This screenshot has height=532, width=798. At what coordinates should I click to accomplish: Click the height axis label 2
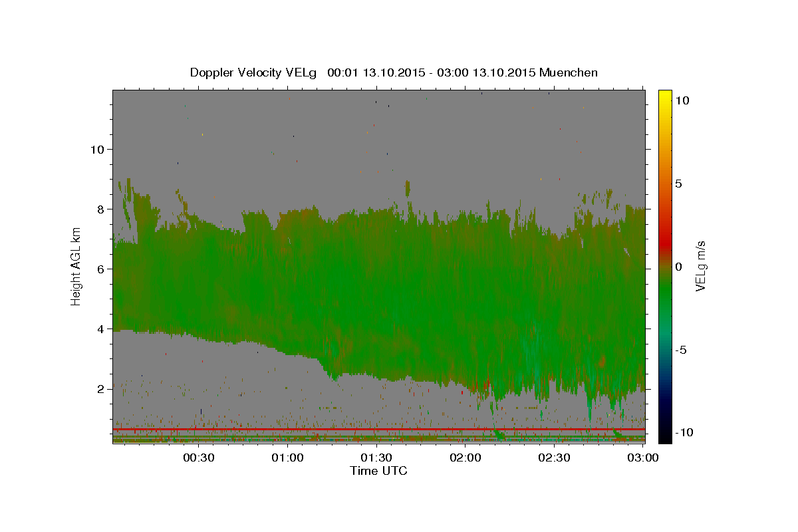click(x=100, y=388)
